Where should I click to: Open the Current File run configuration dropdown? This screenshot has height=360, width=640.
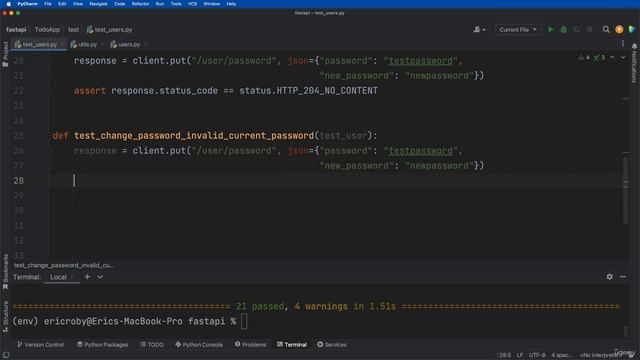pos(518,29)
